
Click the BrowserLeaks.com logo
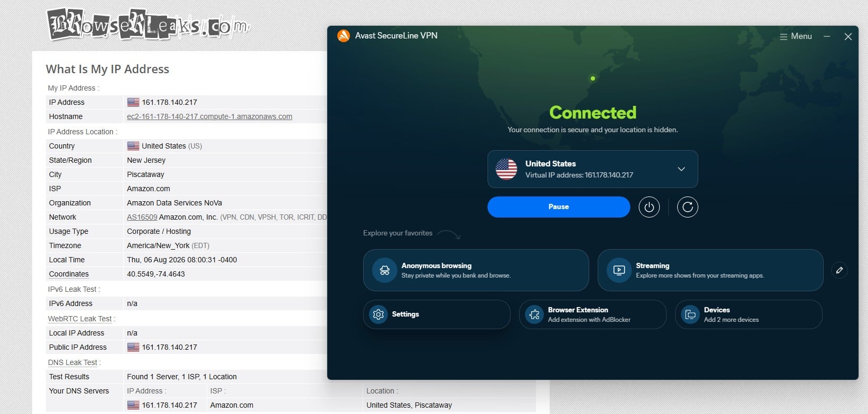[149, 25]
